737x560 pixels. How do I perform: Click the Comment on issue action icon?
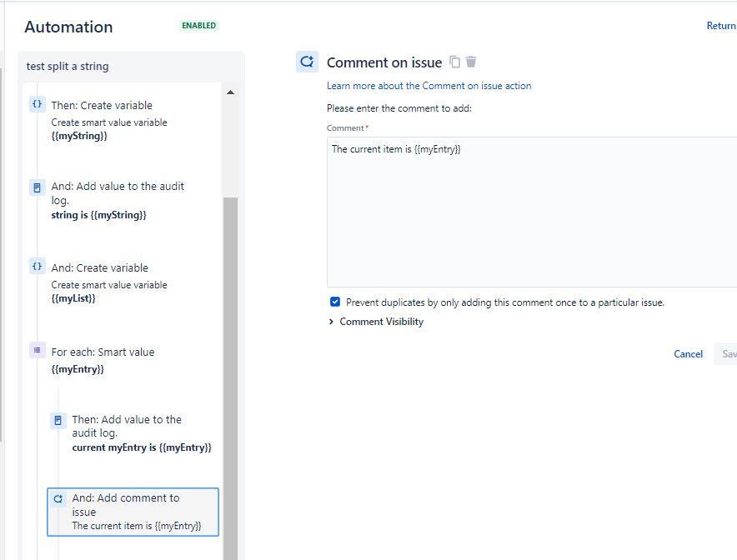point(307,62)
